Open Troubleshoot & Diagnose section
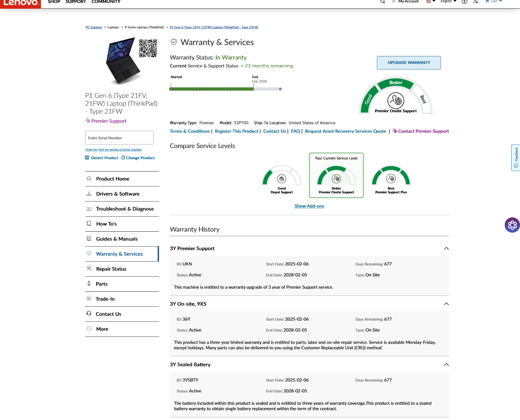The image size is (520, 420). click(122, 209)
